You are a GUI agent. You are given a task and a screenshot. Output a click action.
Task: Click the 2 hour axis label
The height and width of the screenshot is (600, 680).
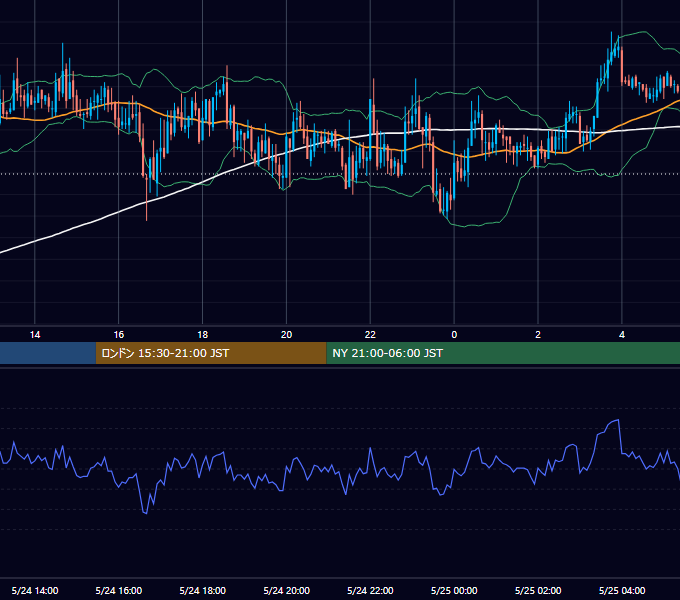(x=538, y=335)
